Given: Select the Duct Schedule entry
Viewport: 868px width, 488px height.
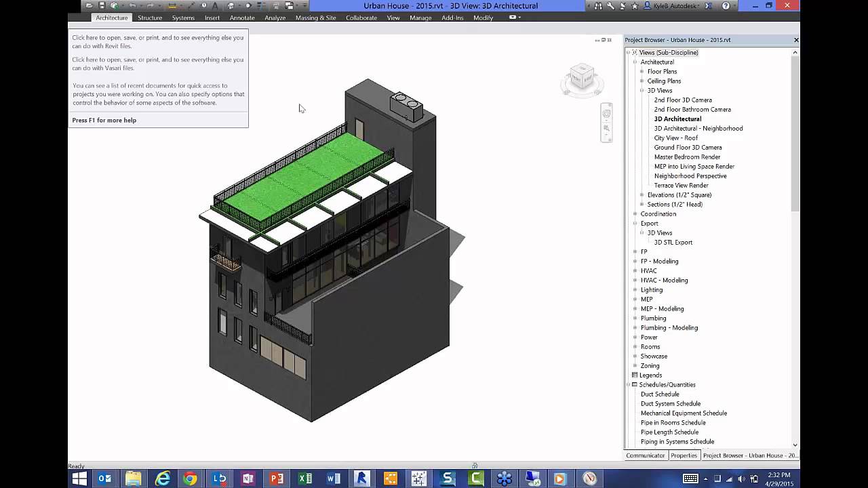Looking at the screenshot, I should point(660,394).
